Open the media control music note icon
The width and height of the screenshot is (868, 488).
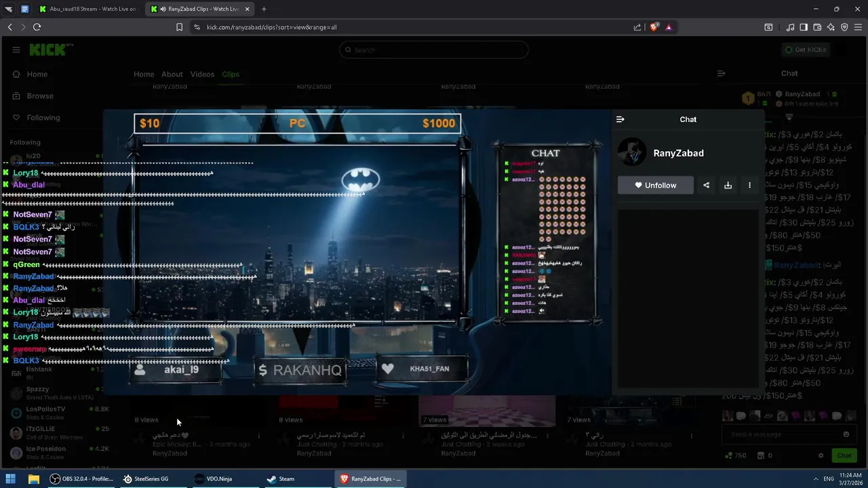[790, 27]
